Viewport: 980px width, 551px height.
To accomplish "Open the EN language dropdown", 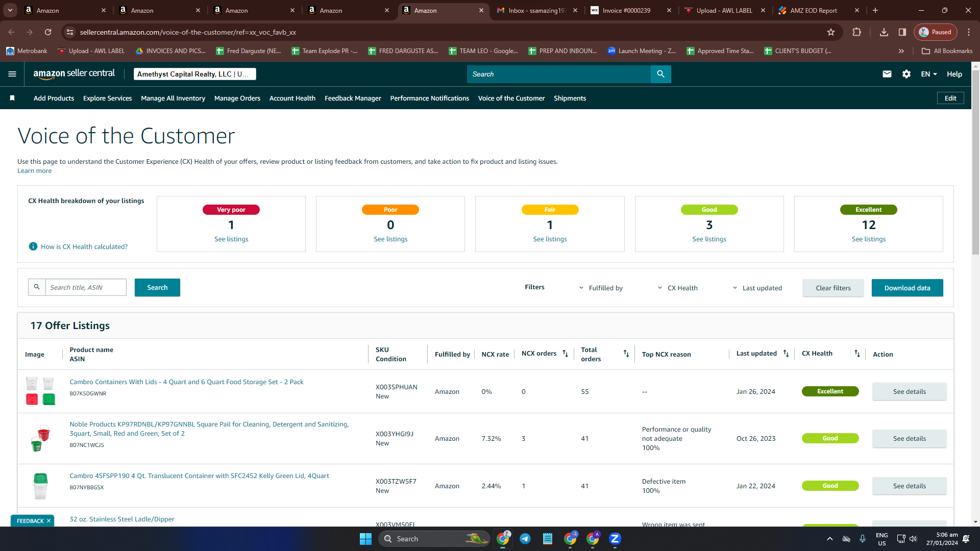I will click(x=929, y=74).
